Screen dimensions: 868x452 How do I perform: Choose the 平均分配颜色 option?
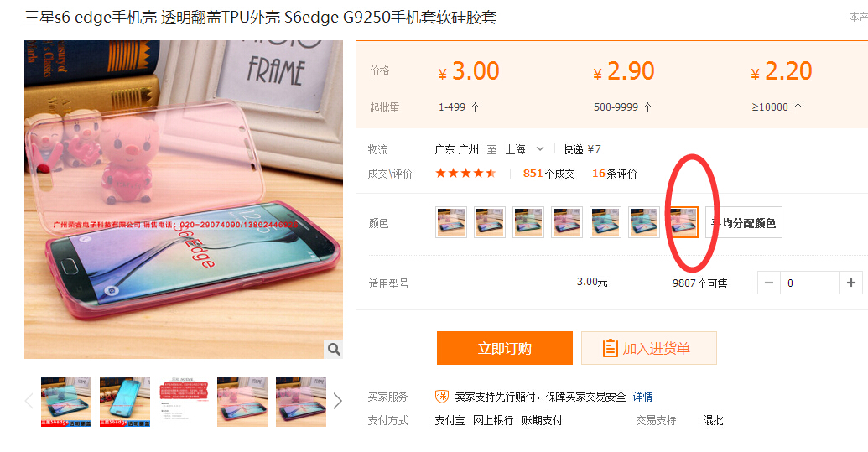point(743,222)
